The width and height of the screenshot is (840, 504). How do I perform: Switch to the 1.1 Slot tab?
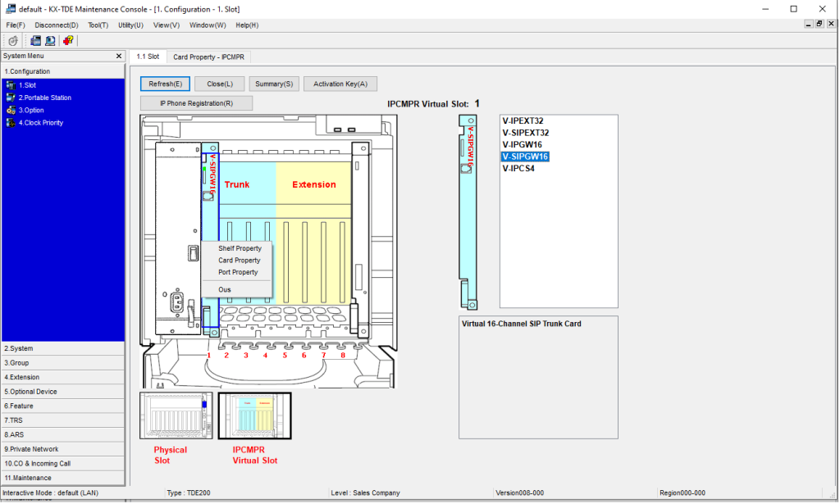(x=148, y=57)
